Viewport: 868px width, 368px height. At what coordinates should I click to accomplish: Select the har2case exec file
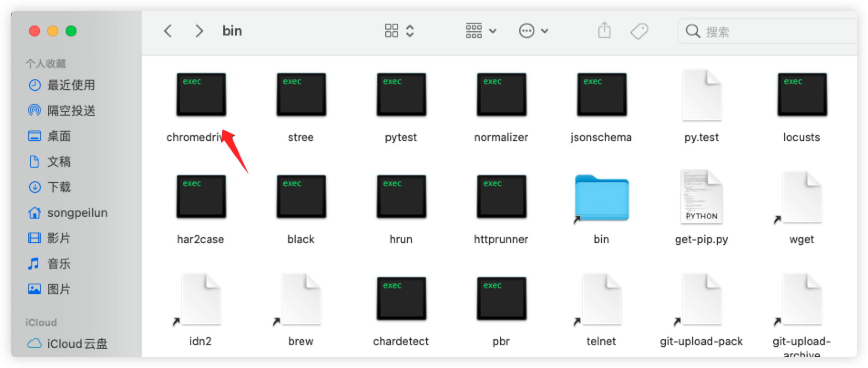click(x=201, y=196)
